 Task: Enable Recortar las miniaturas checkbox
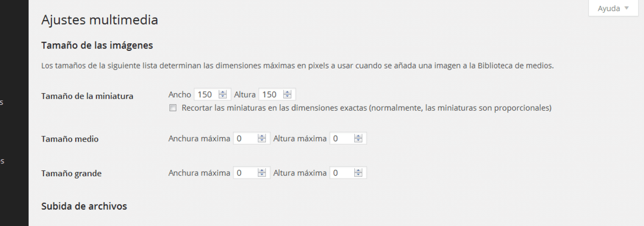(x=173, y=108)
